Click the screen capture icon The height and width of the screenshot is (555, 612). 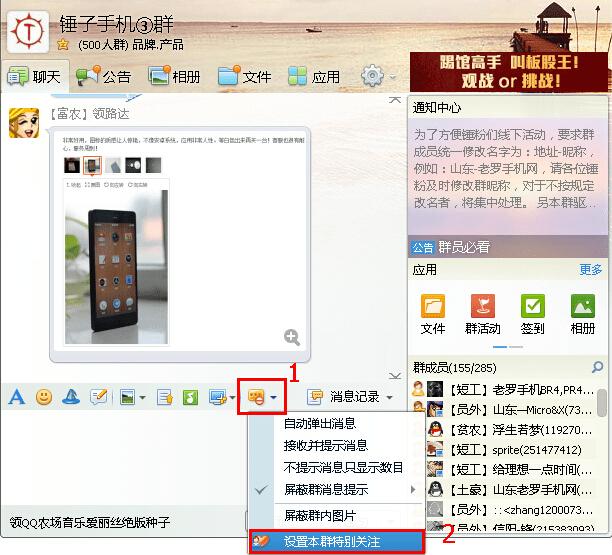(x=218, y=397)
